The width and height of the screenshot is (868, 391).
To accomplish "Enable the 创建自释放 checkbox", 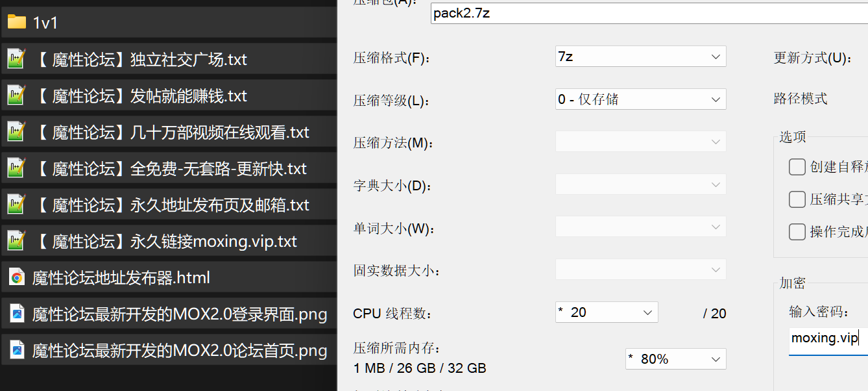I will point(797,167).
